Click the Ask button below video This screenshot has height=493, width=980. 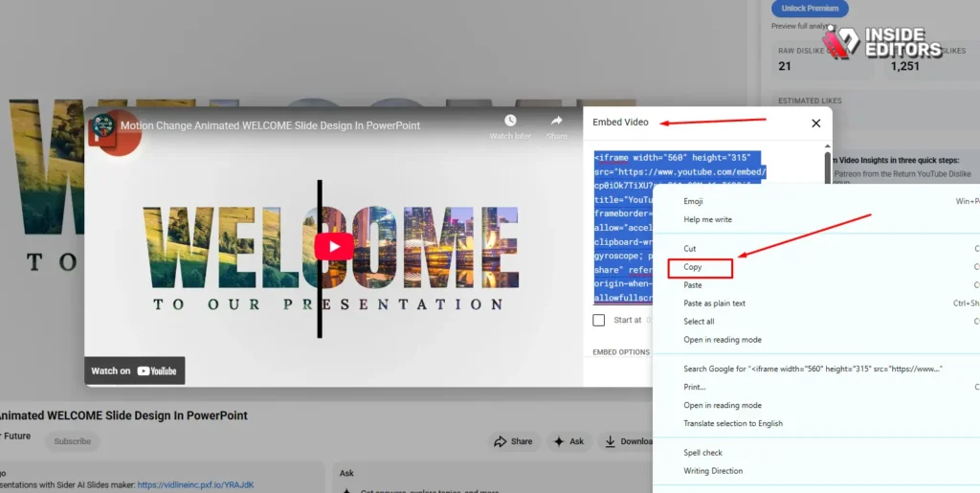[568, 441]
